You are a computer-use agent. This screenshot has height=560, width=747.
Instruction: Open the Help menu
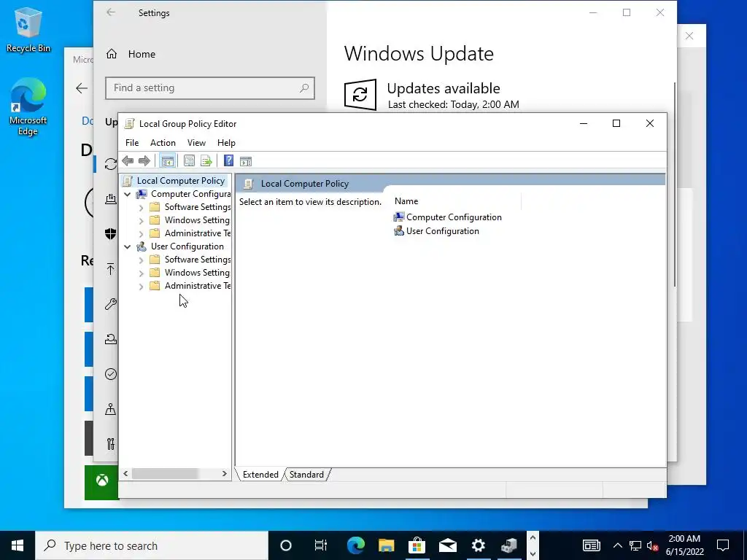[x=226, y=143]
